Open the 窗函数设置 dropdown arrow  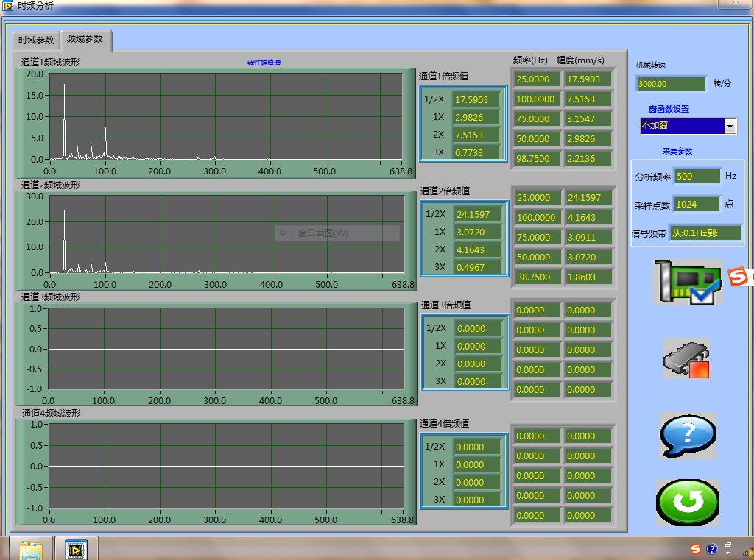pos(730,127)
